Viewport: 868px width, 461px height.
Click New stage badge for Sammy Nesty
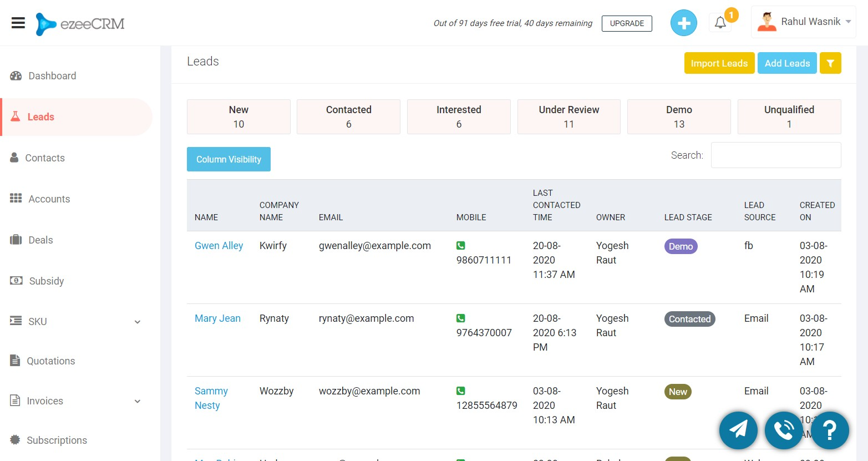[678, 392]
